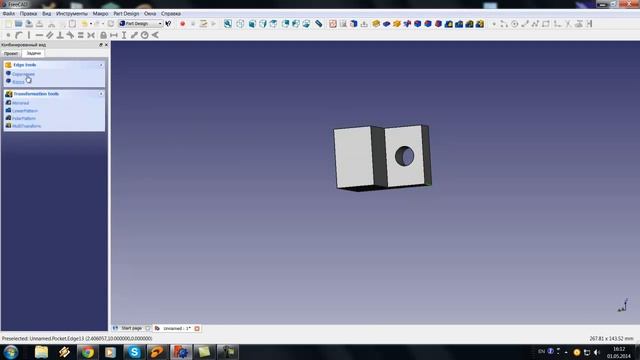Create a new document with the blank page icon
The image size is (640, 360).
[x=8, y=24]
